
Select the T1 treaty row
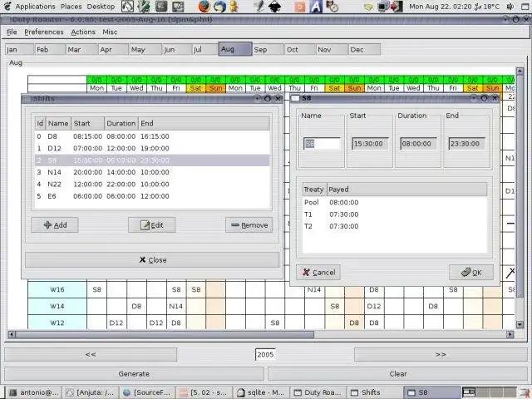395,214
